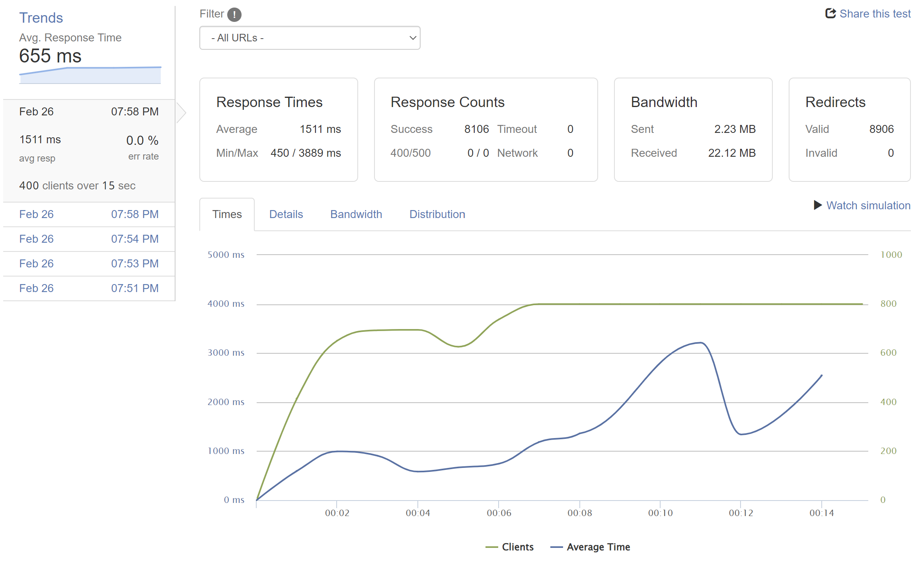Click the Watch simulation link
The width and height of the screenshot is (924, 565).
pos(868,206)
